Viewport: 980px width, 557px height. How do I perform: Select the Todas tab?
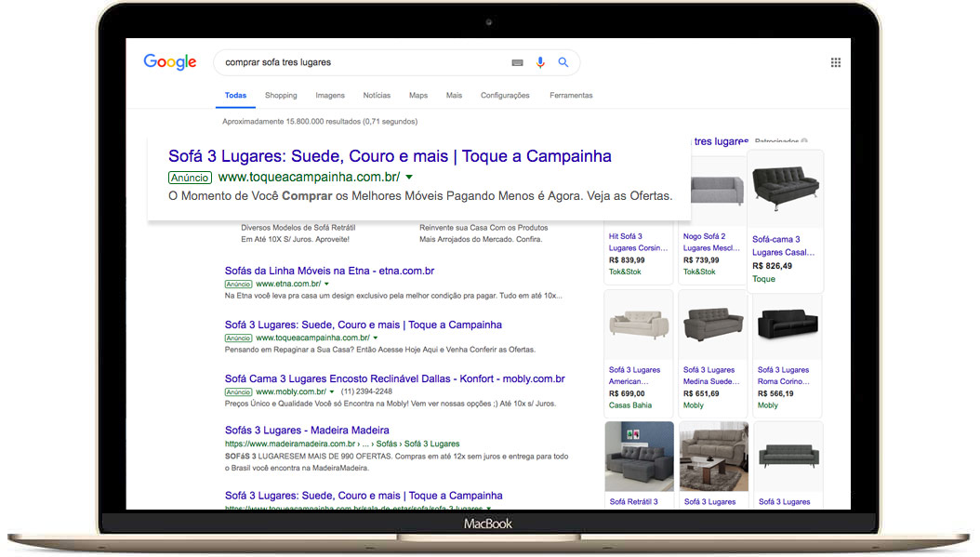[235, 96]
